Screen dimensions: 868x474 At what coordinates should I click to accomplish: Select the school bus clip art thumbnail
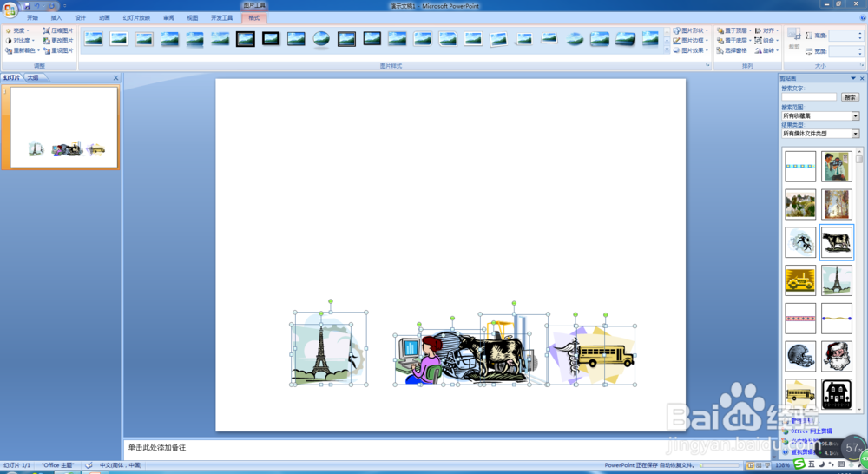[800, 394]
